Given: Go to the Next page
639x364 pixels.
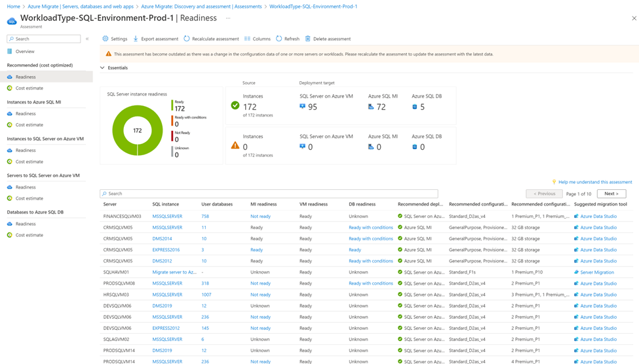Looking at the screenshot, I should coord(611,193).
